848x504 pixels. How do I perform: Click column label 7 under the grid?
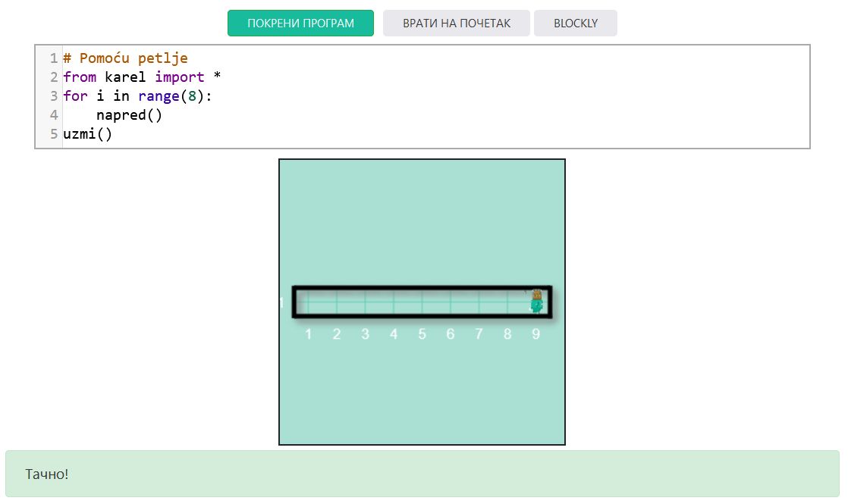[479, 334]
